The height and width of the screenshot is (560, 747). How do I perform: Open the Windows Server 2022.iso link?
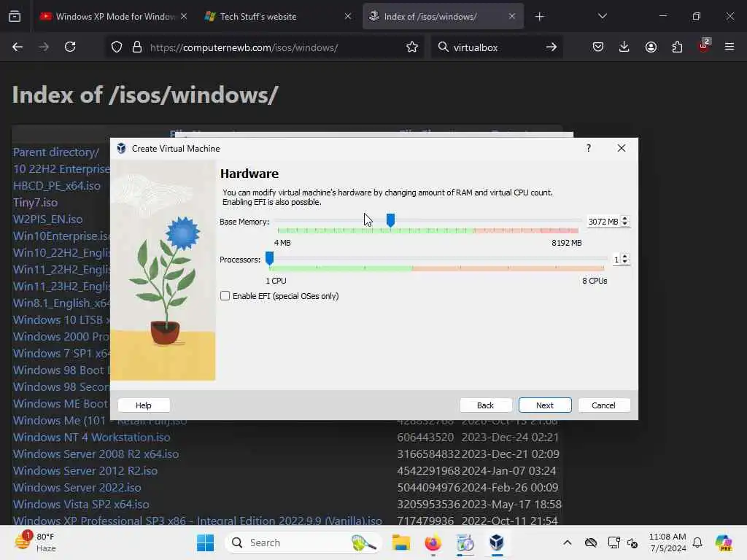pyautogui.click(x=77, y=488)
